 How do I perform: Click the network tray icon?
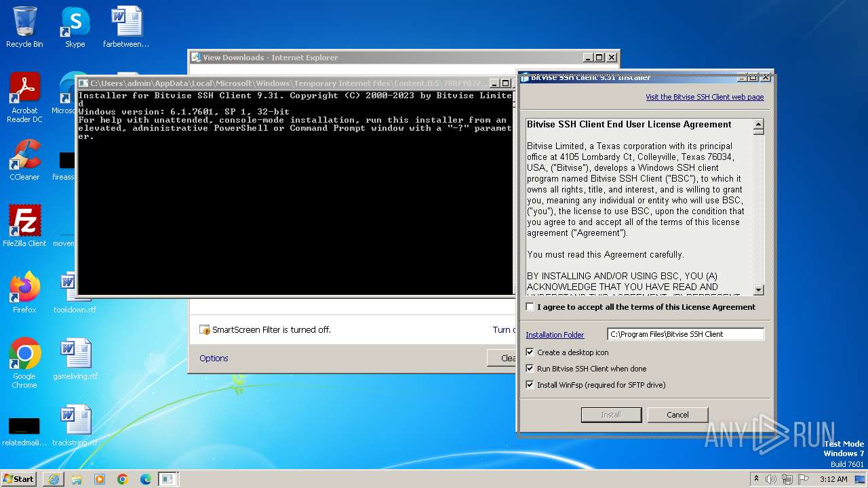click(787, 479)
